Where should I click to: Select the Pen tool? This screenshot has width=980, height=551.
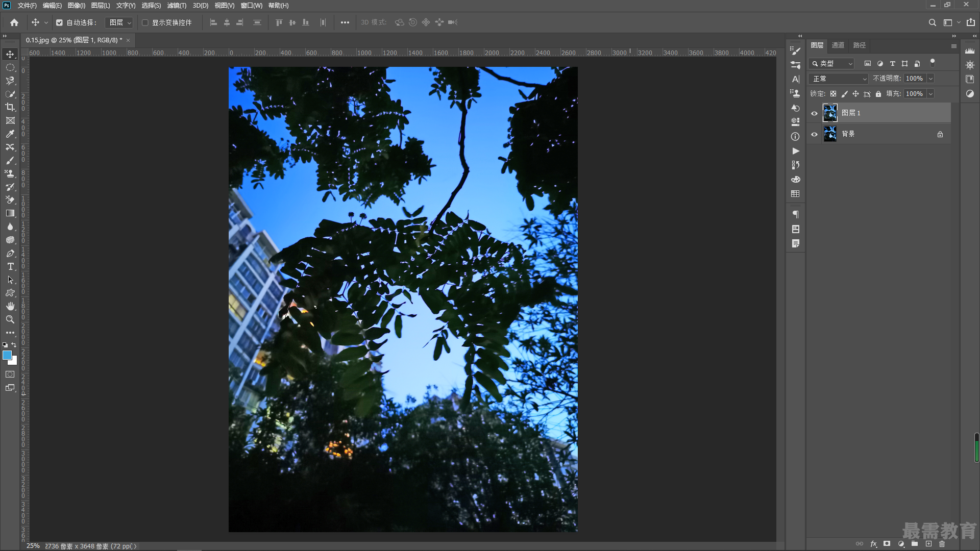coord(10,253)
